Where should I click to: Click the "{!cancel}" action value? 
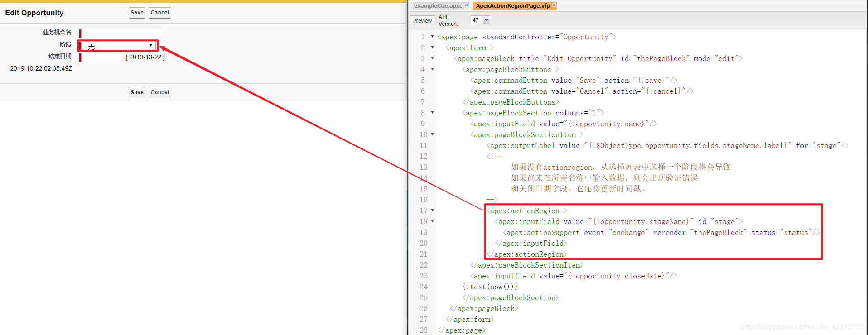click(x=663, y=91)
